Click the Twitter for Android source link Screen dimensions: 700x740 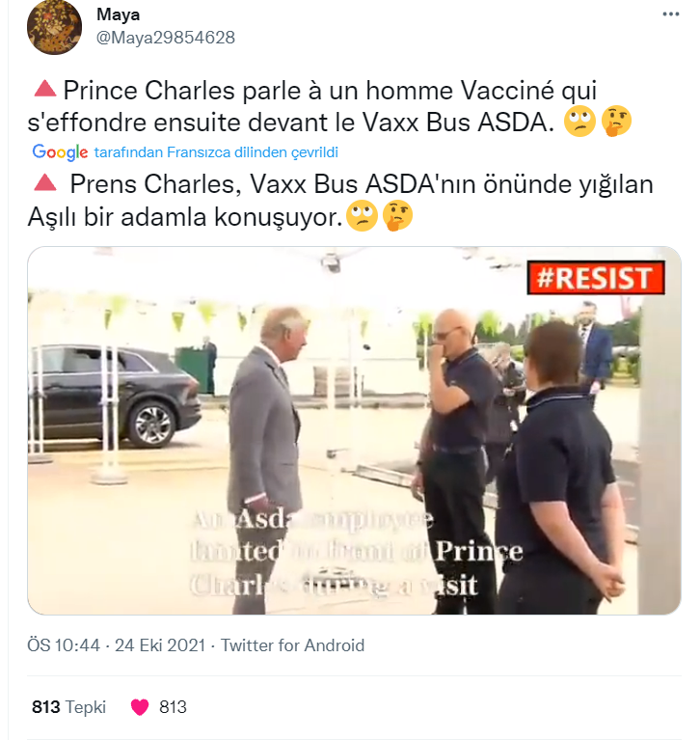coord(292,645)
